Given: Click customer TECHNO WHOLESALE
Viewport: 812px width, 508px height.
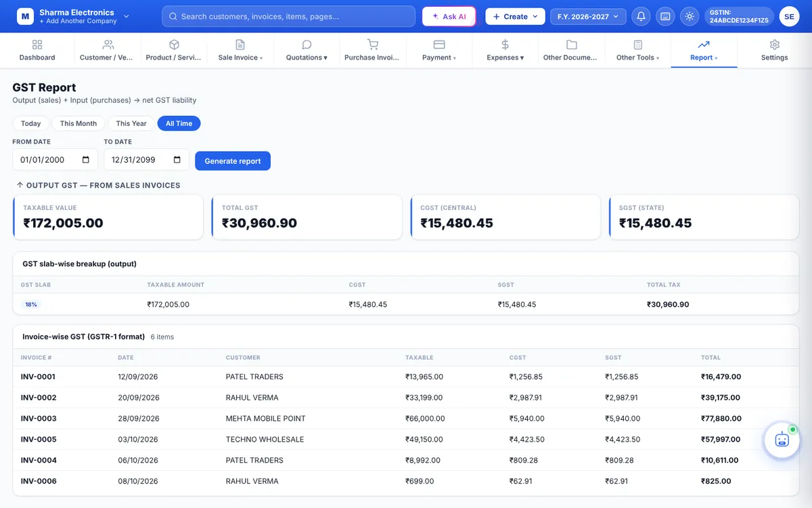Looking at the screenshot, I should point(265,440).
